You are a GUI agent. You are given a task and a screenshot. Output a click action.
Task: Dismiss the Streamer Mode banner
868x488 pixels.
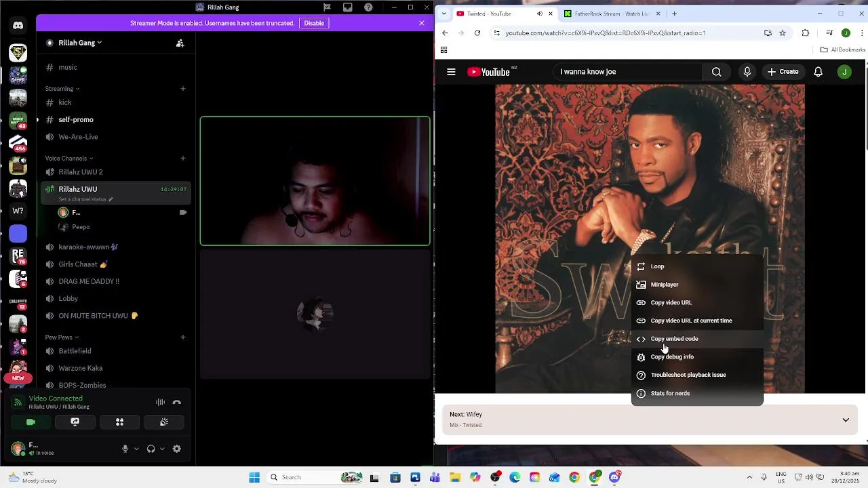[422, 23]
